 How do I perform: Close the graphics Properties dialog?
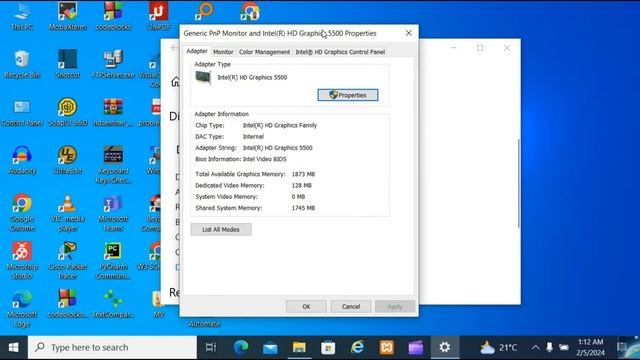(409, 33)
